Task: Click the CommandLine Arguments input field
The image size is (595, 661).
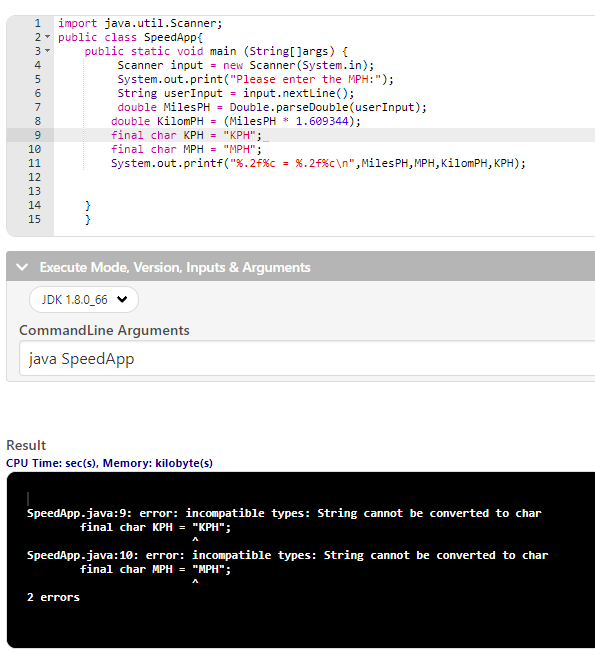Action: pyautogui.click(x=307, y=358)
